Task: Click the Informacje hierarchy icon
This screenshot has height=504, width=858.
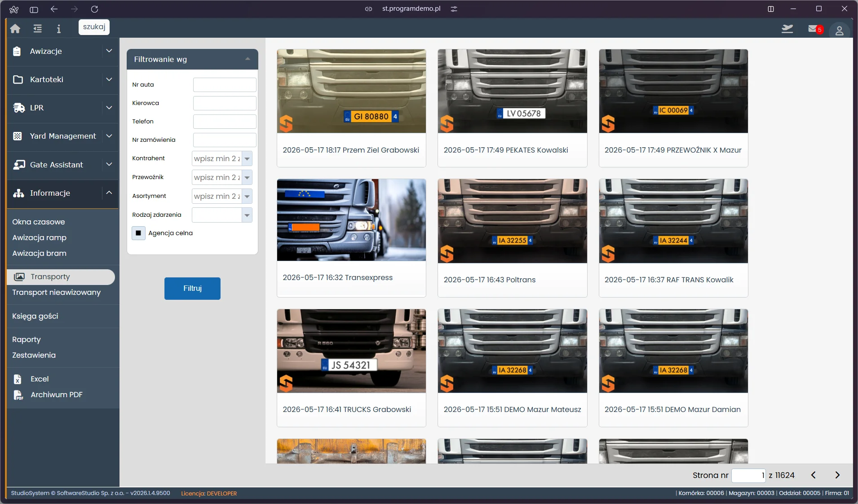Action: pos(18,193)
